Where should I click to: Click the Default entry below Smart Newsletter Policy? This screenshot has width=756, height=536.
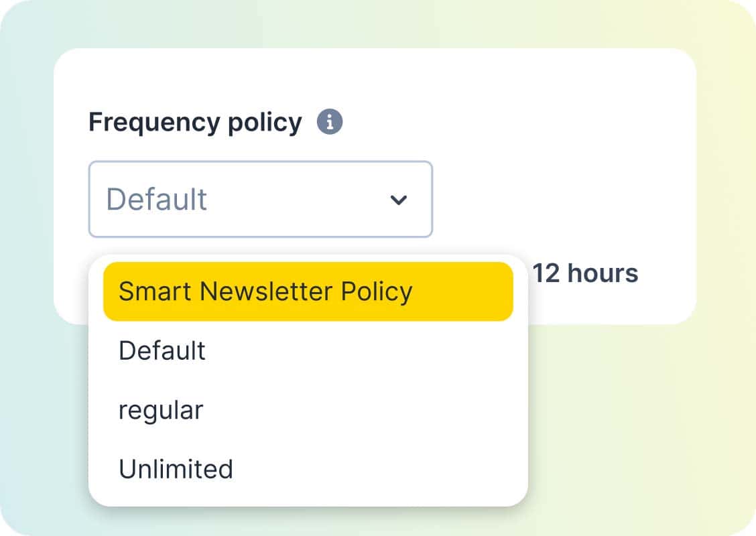162,351
